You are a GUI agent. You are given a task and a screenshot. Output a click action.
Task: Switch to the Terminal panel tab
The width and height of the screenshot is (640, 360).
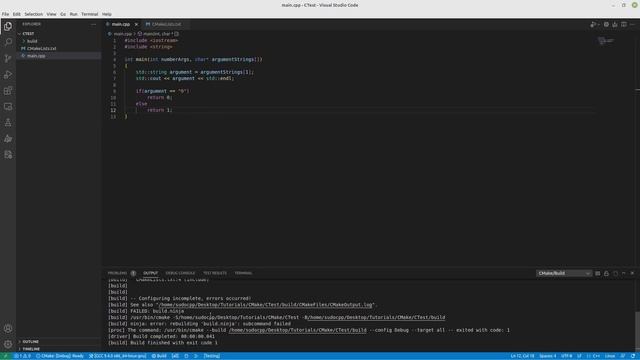point(243,273)
